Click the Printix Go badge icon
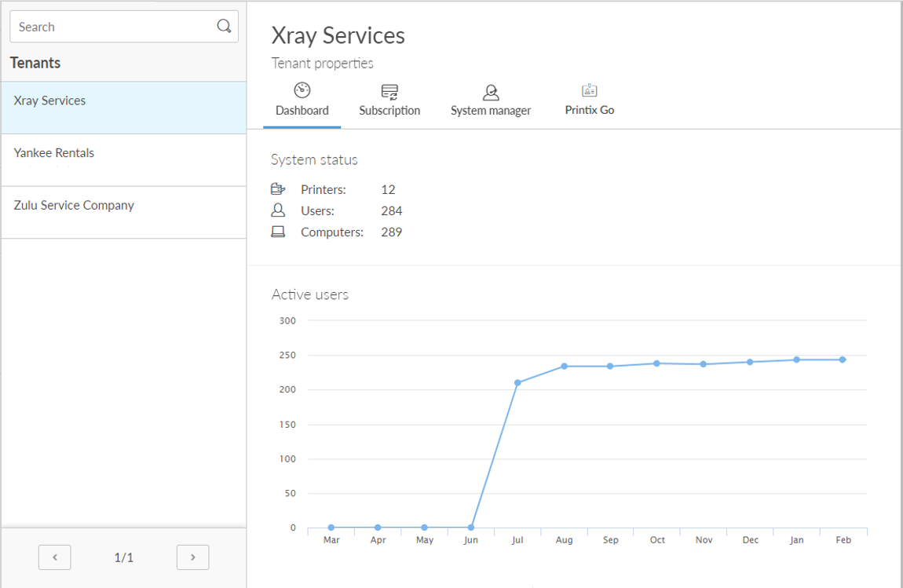Viewport: 903px width, 588px height. 590,90
